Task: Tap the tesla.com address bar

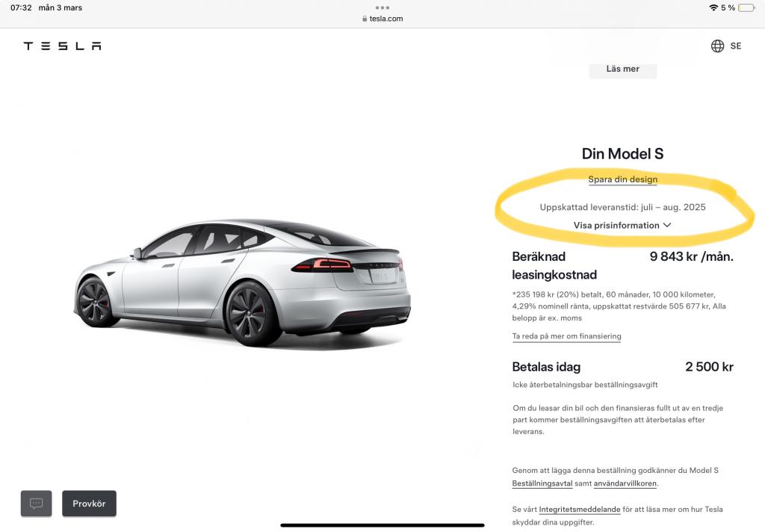Action: (382, 19)
